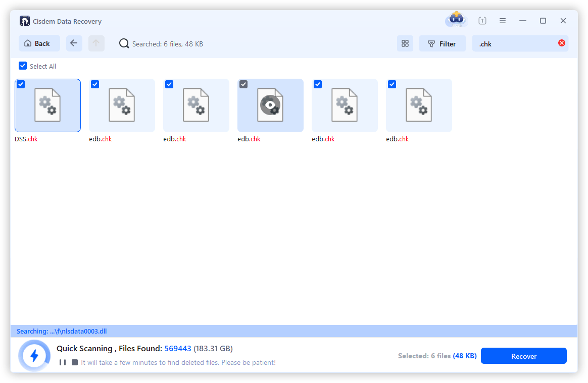Click the Recover button

523,356
